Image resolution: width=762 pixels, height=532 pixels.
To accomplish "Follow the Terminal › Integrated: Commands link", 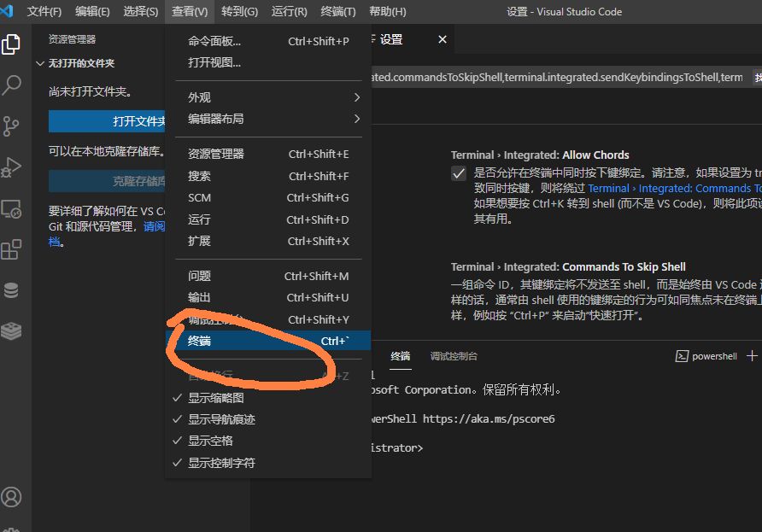I will click(675, 189).
